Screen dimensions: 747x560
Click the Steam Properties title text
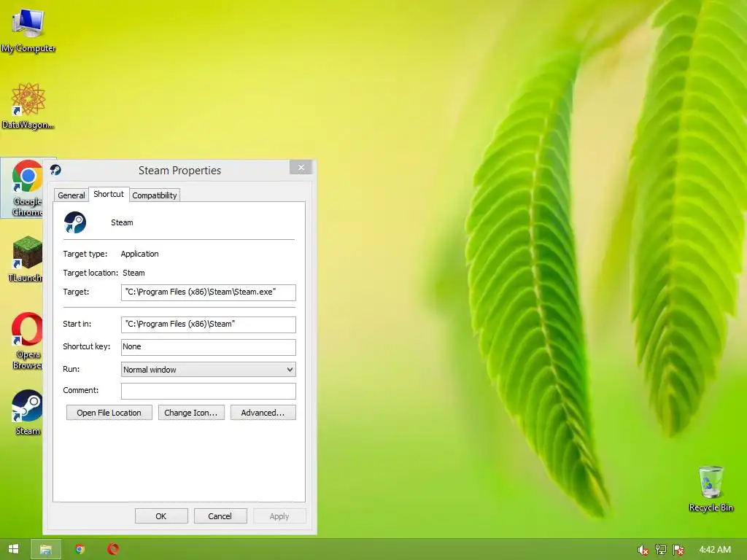[179, 171]
